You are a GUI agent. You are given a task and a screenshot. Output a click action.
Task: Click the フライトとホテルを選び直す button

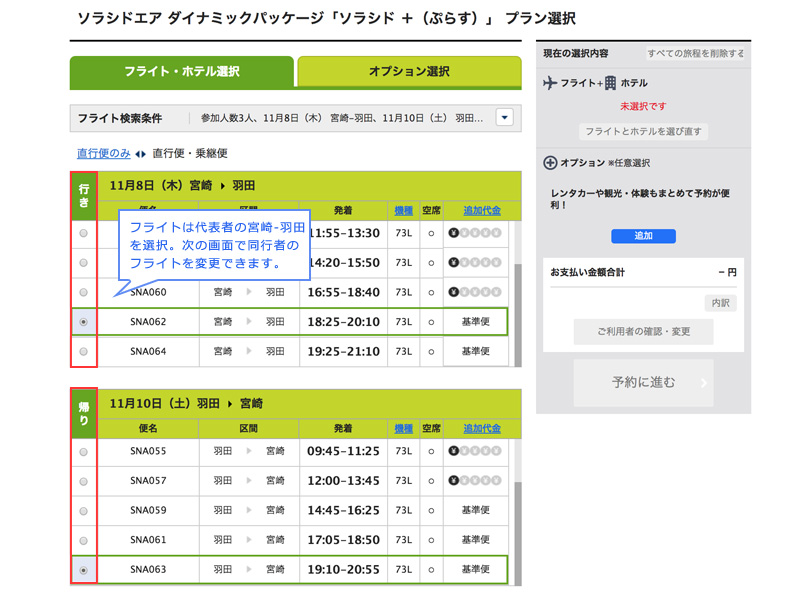click(643, 132)
